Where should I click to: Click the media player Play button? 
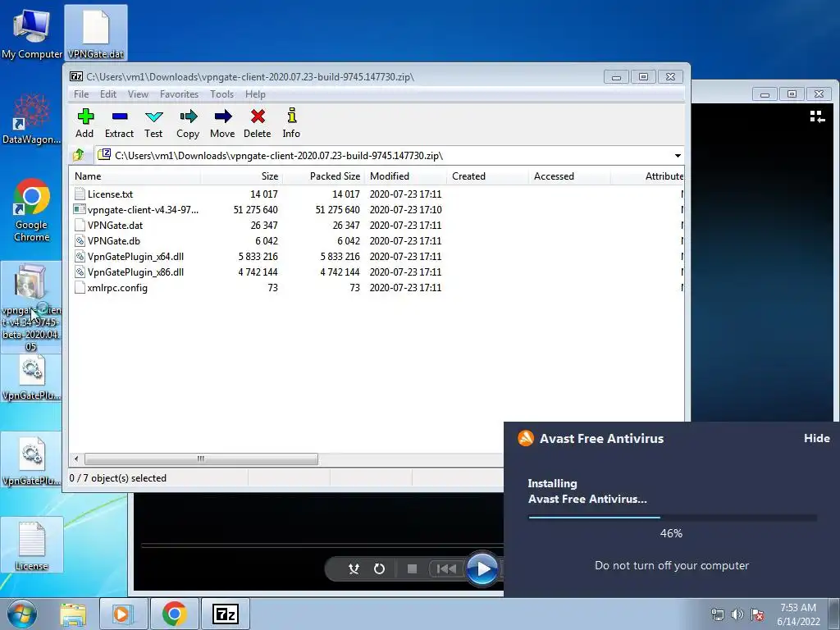point(482,568)
